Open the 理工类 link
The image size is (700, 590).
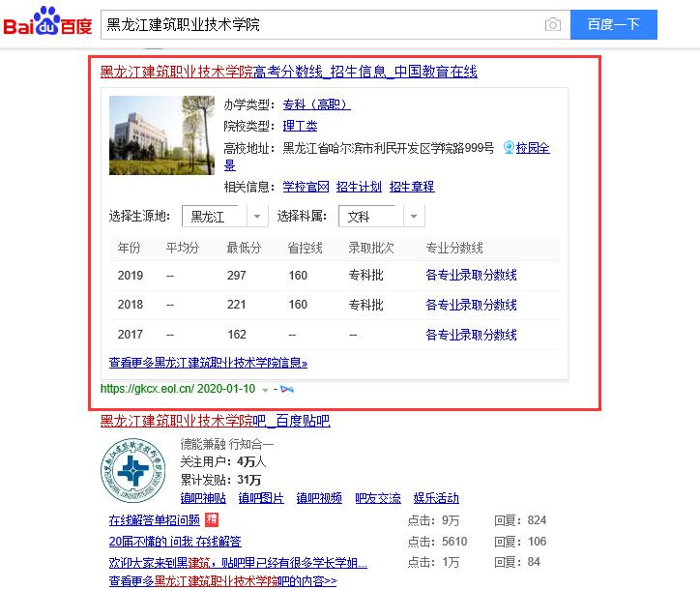(x=300, y=126)
